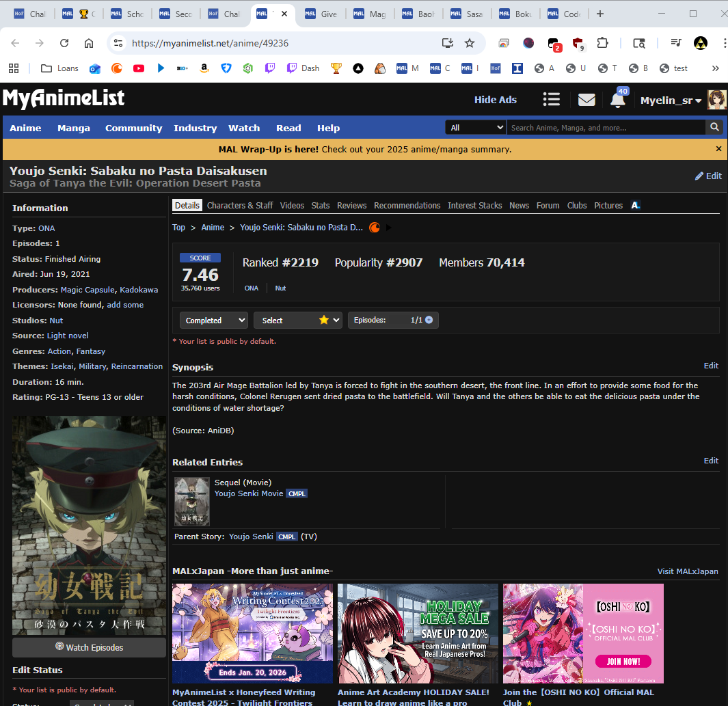Click the site information icon in address bar

point(118,43)
